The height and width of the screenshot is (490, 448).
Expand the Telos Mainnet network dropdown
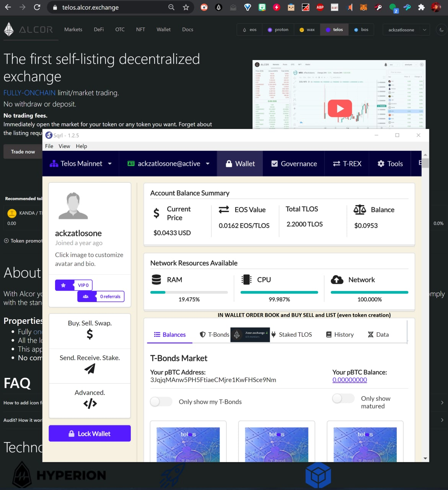tap(81, 163)
